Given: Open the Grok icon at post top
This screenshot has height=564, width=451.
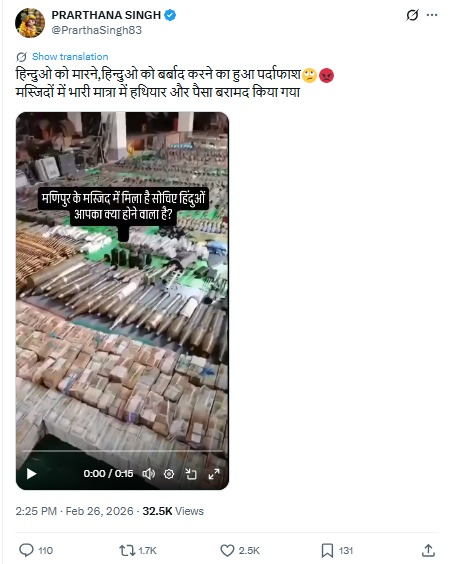Looking at the screenshot, I should coord(412,15).
